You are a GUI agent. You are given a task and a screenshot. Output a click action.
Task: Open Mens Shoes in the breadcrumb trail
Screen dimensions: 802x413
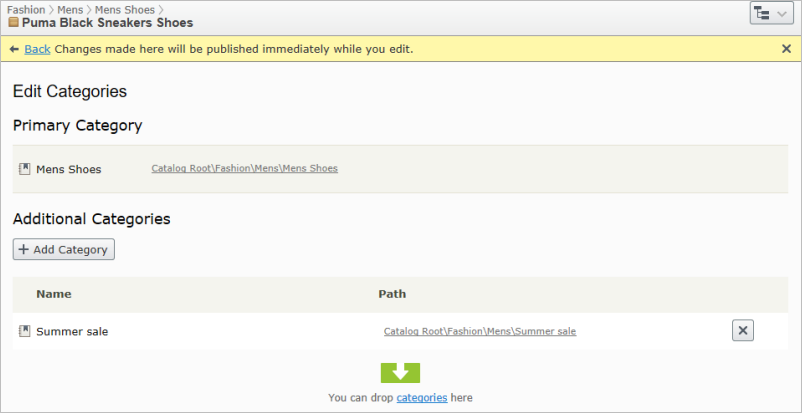click(x=124, y=9)
